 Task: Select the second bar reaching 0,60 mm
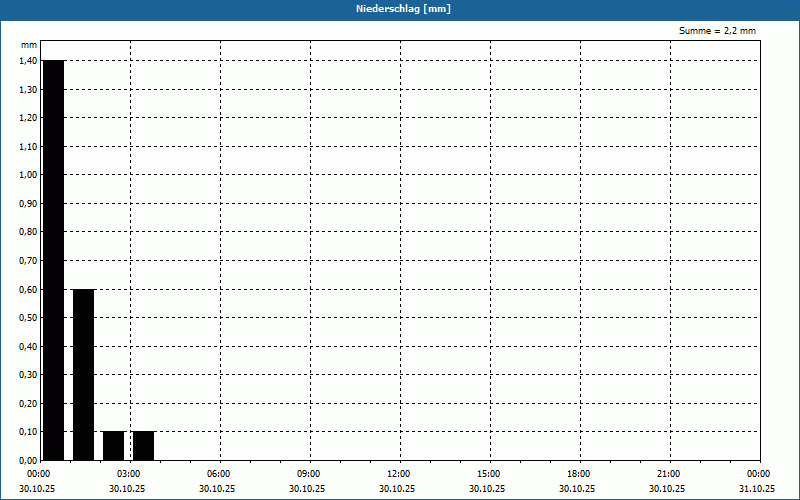83,374
